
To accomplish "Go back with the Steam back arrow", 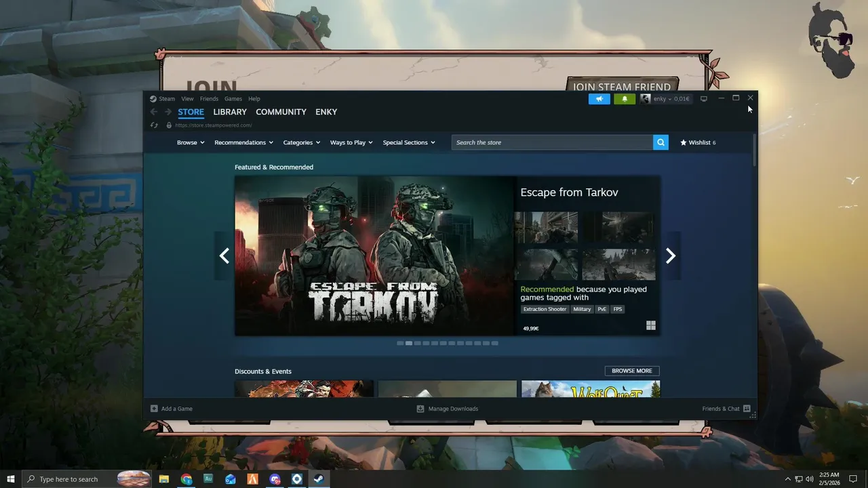I will pyautogui.click(x=154, y=112).
